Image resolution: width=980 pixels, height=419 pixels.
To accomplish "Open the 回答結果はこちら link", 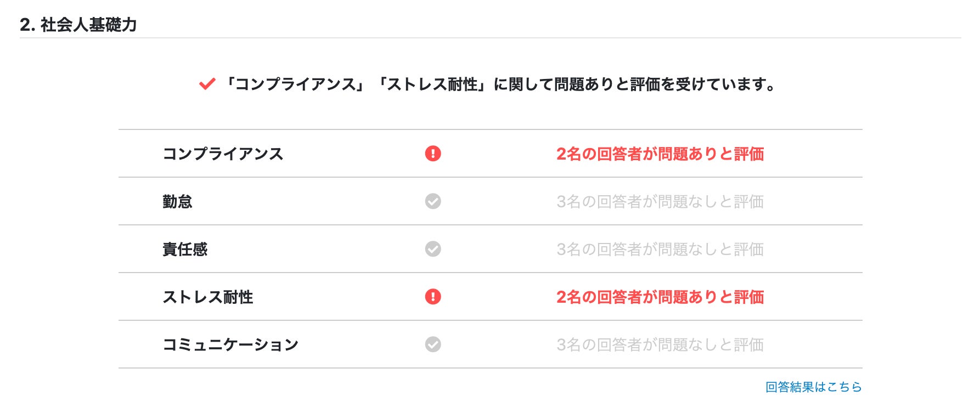I will [x=813, y=387].
